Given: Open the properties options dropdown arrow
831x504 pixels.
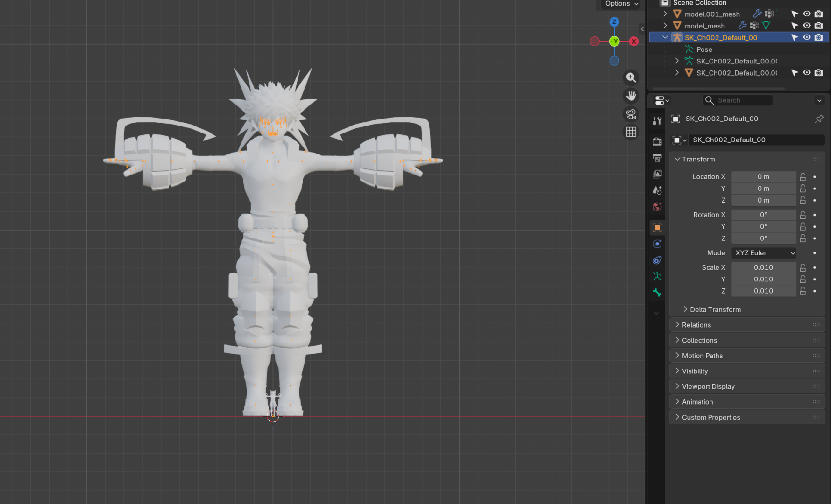Looking at the screenshot, I should [819, 100].
